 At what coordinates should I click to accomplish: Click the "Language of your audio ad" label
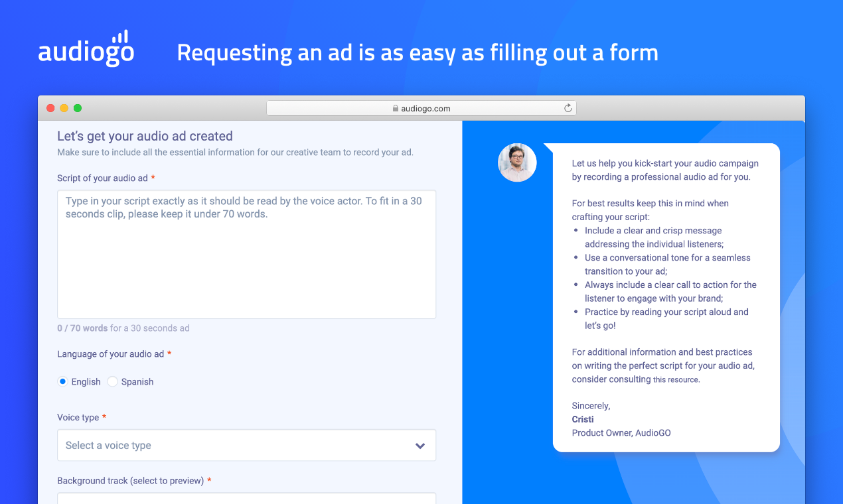point(110,354)
